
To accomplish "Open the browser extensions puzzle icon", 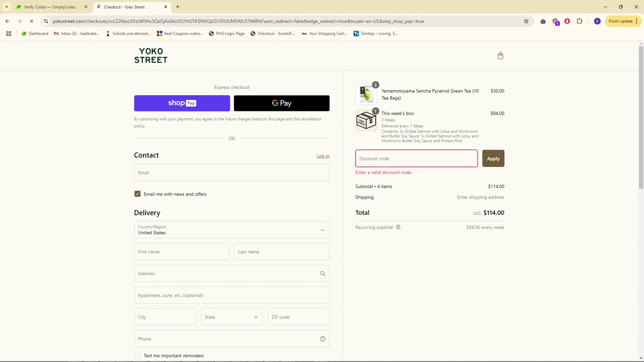I will coord(579,21).
